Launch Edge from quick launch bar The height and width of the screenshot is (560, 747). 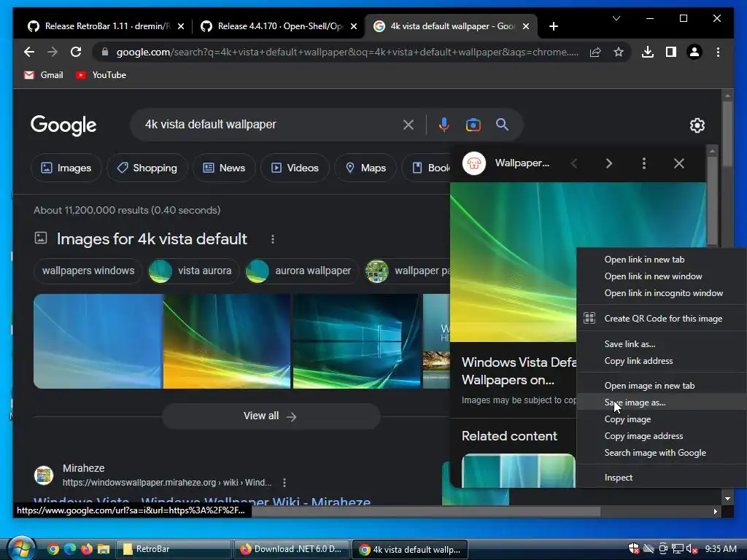click(70, 549)
